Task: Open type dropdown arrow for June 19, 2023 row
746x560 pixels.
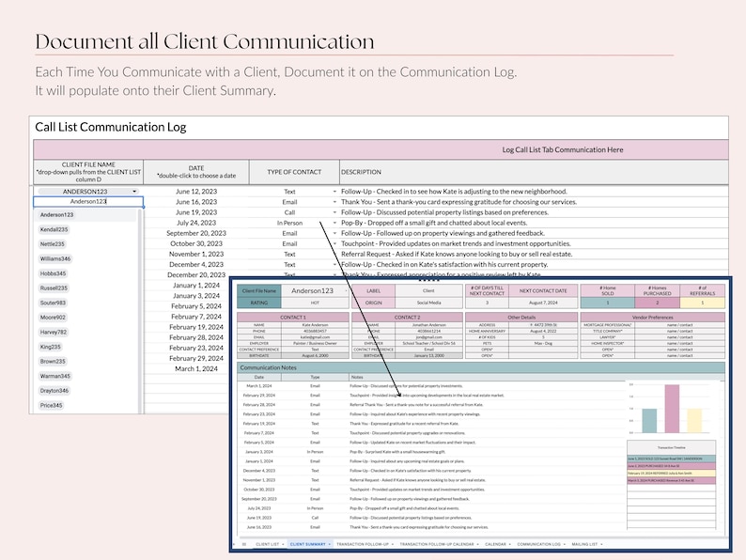Action: point(334,212)
